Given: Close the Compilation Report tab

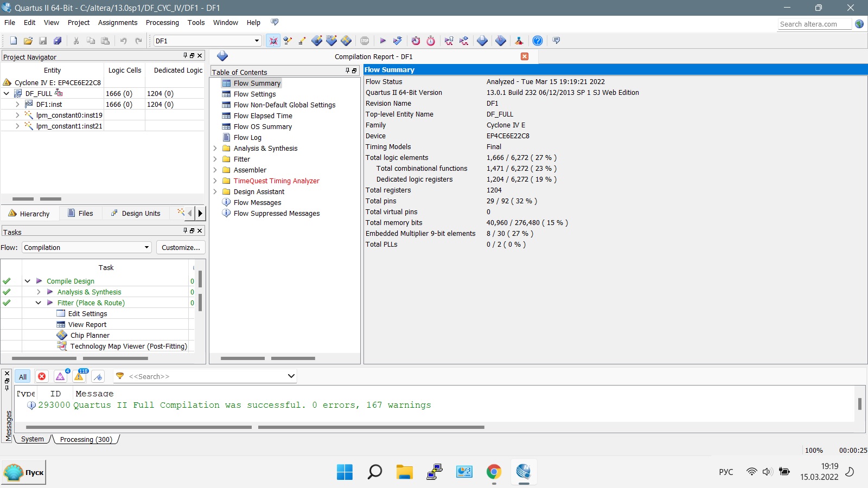Looking at the screenshot, I should [x=525, y=56].
